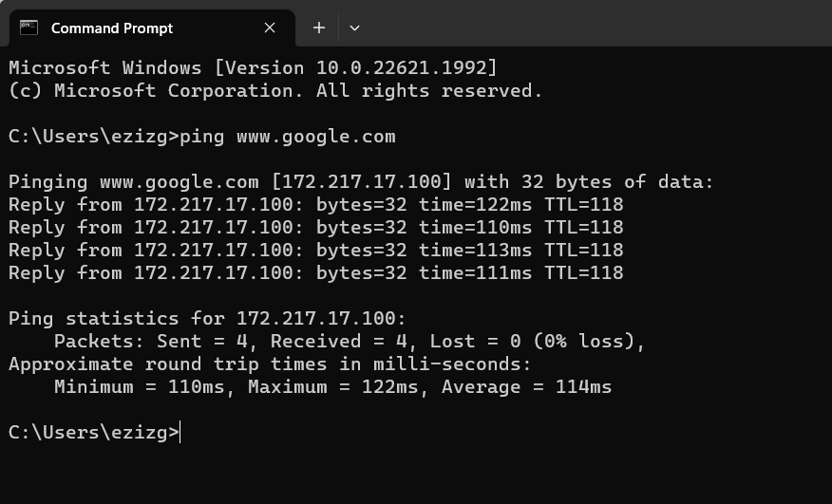Click the Microsoft Windows version line
This screenshot has width=832, height=504.
tap(252, 68)
